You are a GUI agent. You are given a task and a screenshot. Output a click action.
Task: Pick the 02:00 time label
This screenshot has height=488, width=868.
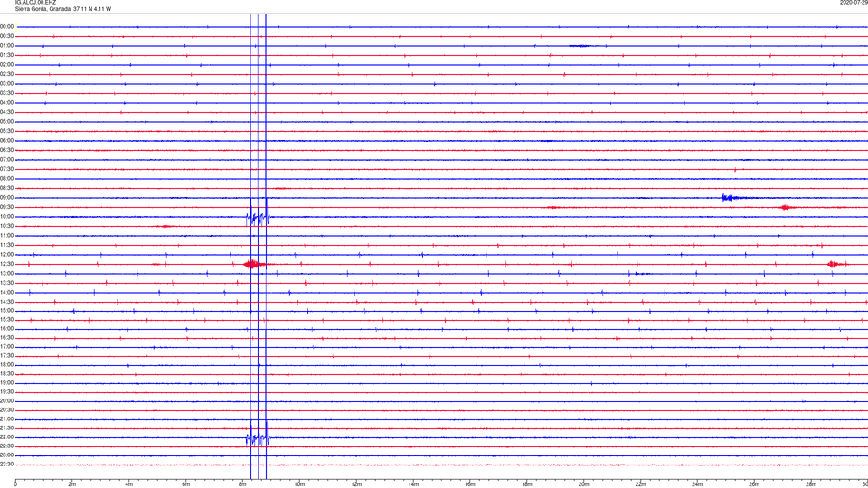coord(7,65)
